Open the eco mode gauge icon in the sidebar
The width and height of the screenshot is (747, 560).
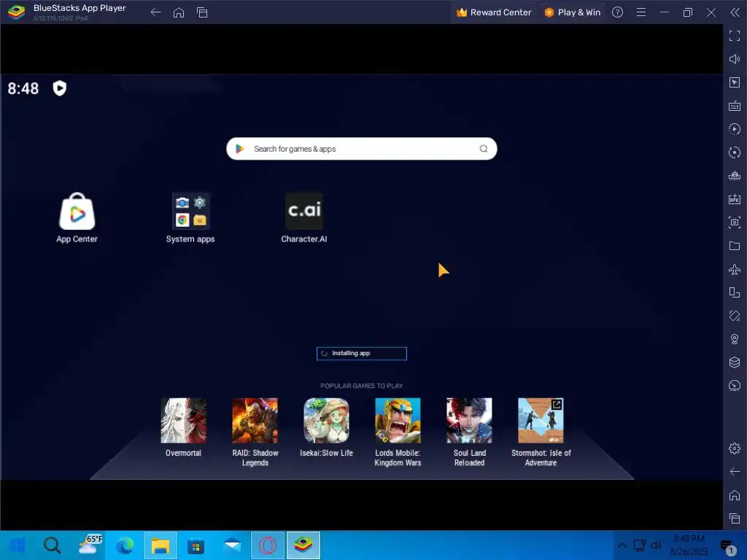(735, 385)
